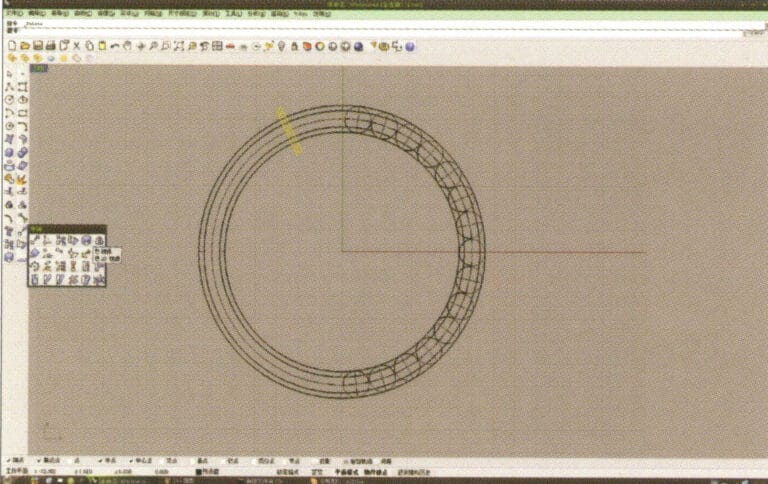Click the current layer color swatch in the status bar
The image size is (768, 484).
(x=196, y=470)
